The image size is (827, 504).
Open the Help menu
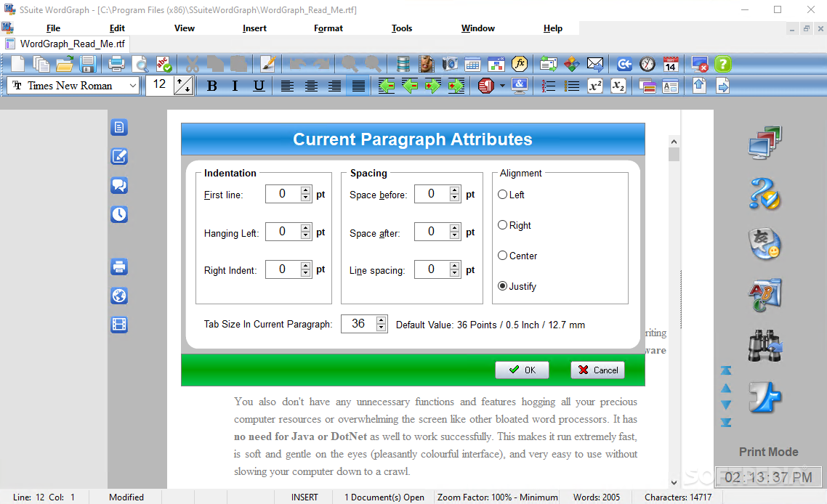pos(553,28)
